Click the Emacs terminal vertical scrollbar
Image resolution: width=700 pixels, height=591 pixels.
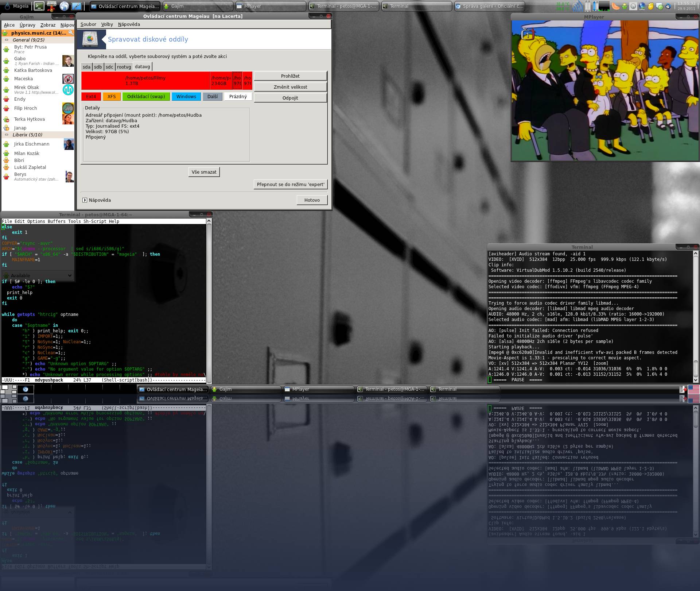[209, 301]
